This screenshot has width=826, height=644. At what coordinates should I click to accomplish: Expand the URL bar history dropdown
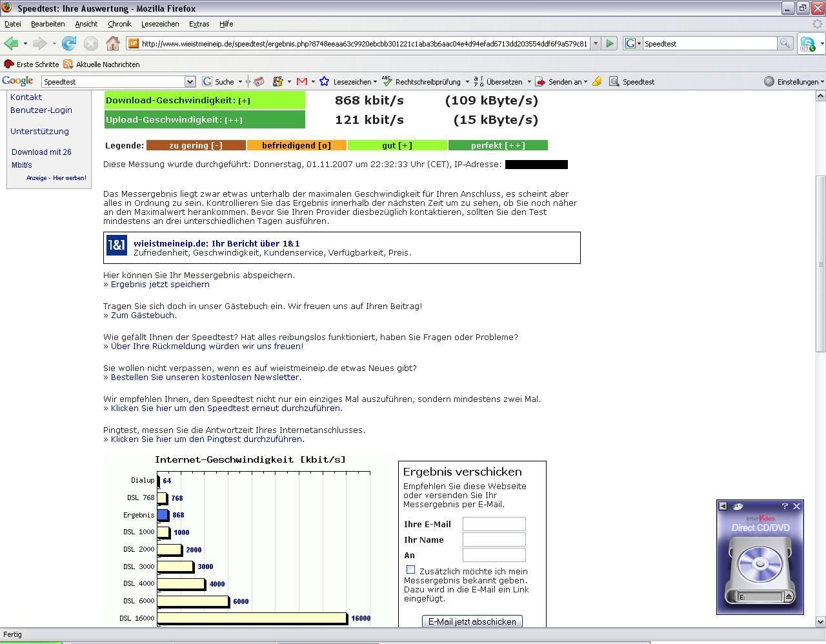tap(596, 43)
